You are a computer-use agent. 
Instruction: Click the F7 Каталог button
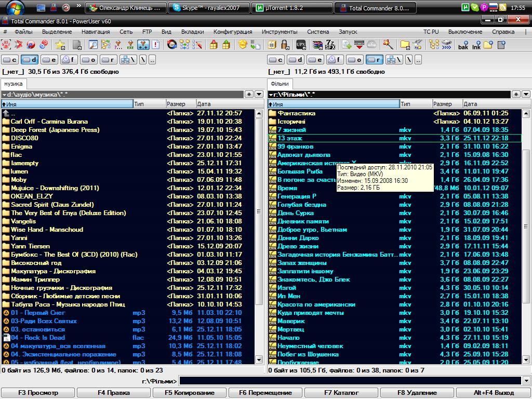coord(341,393)
